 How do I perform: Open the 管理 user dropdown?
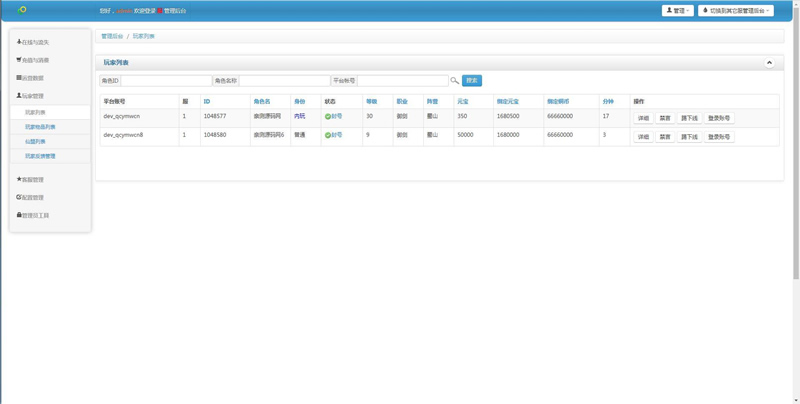(677, 11)
